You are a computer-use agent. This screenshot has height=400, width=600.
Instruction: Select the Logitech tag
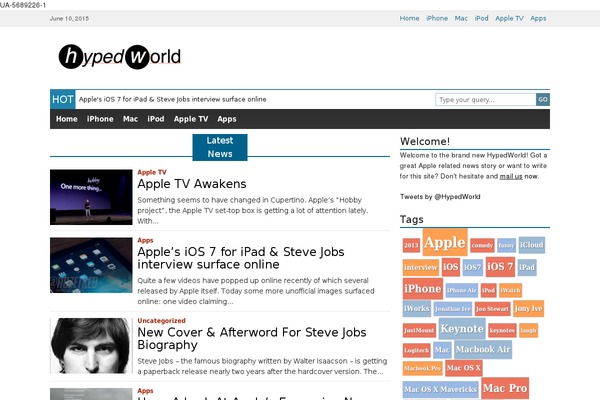point(417,350)
